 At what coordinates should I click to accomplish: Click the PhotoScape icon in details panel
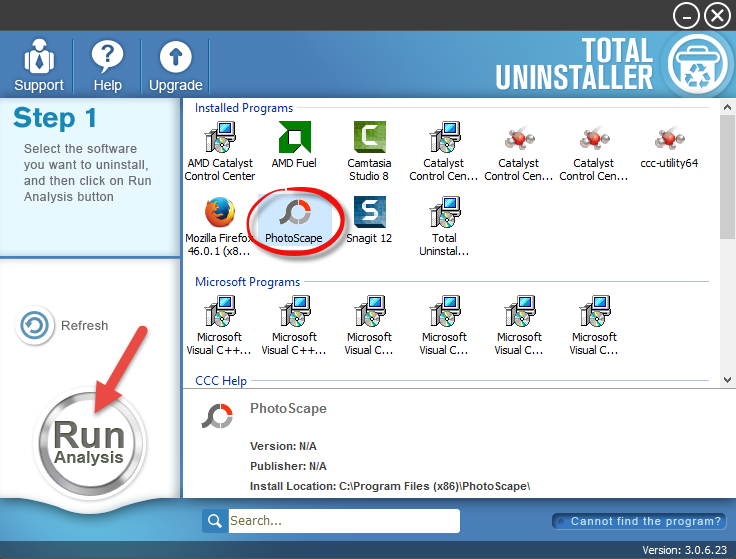(217, 416)
